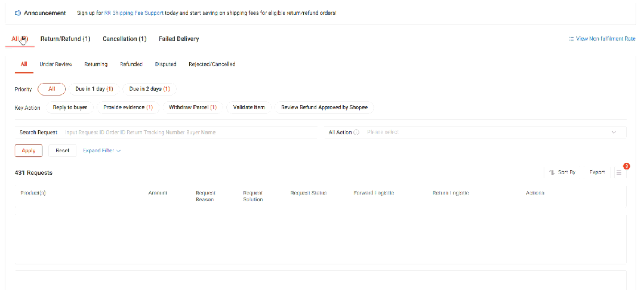Click the Export button

tap(597, 172)
